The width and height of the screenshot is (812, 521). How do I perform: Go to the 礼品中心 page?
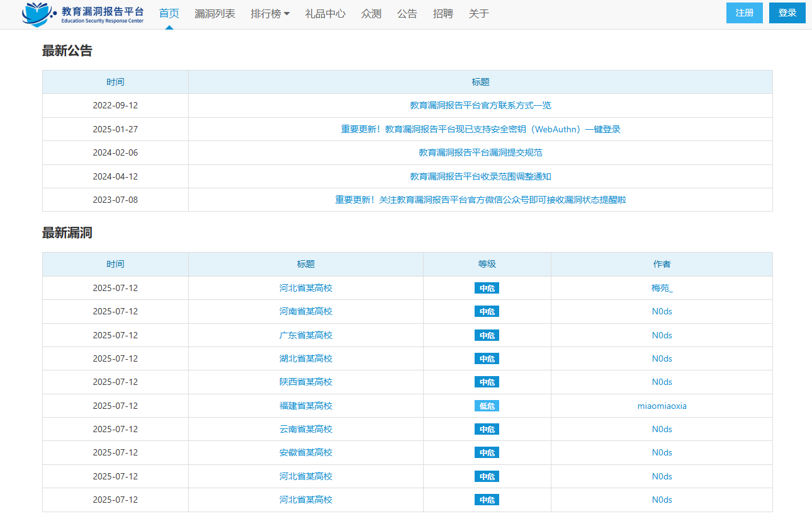(x=325, y=14)
